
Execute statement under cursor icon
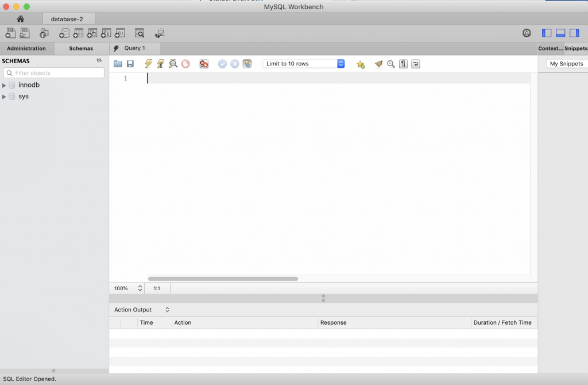(161, 64)
